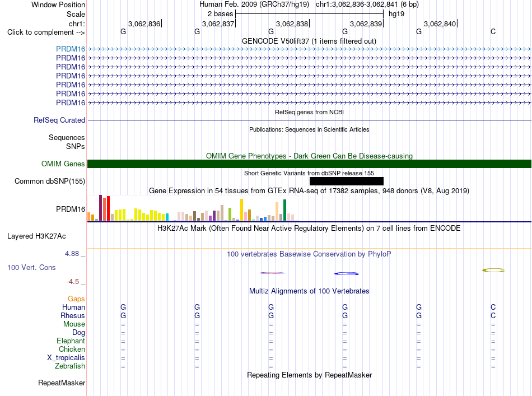Image resolution: width=532 pixels, height=396 pixels.
Task: Open the Common dbSNP(155) track label
Action: [x=49, y=181]
